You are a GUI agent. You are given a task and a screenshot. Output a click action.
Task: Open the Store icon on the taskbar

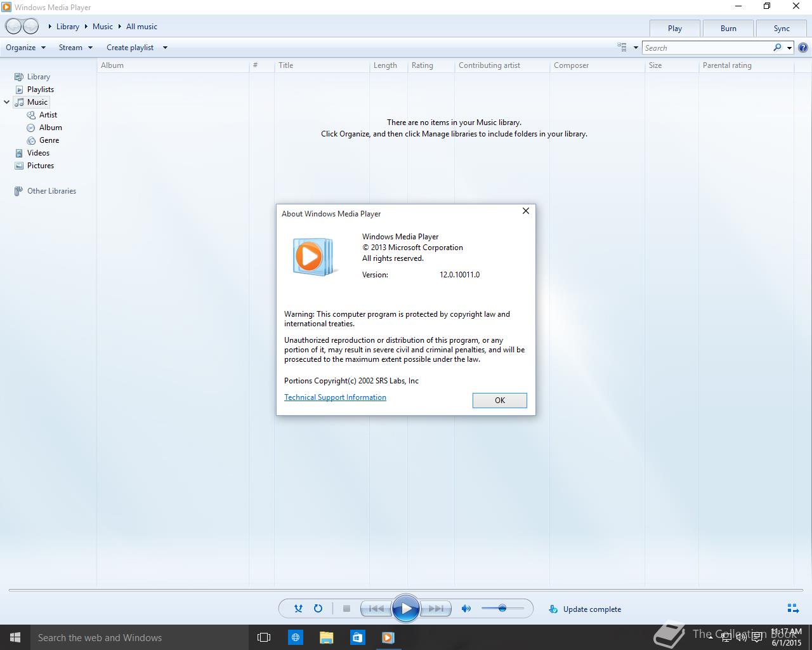[x=357, y=637]
